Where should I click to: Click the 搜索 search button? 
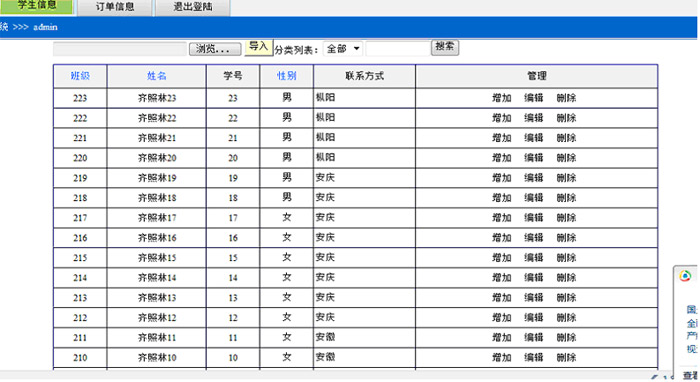[x=445, y=47]
